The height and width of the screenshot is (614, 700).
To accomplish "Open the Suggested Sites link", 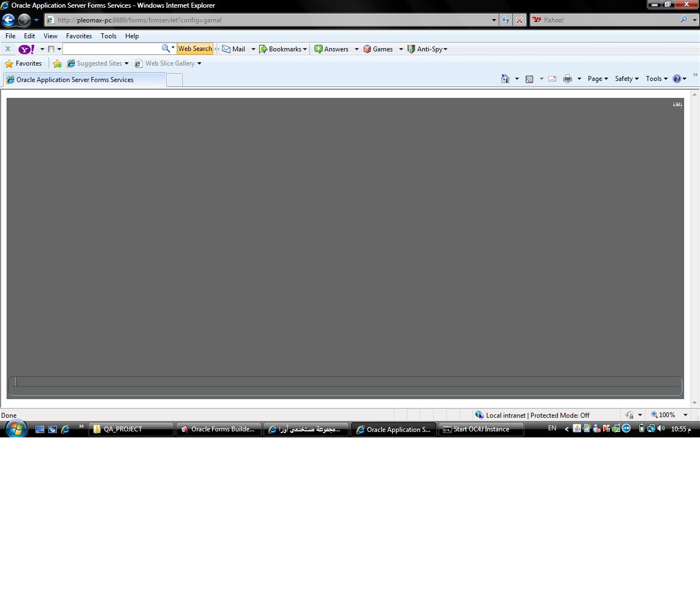I will tap(98, 63).
